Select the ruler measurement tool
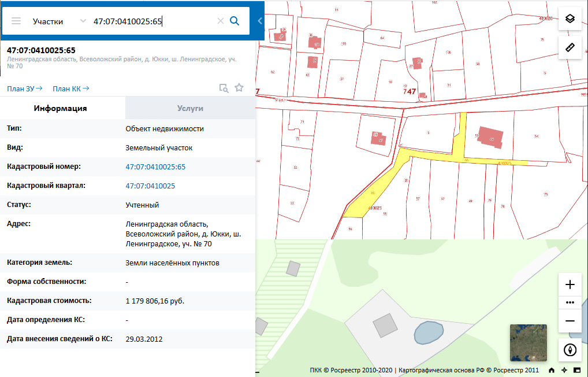The width and height of the screenshot is (588, 377). coord(570,47)
